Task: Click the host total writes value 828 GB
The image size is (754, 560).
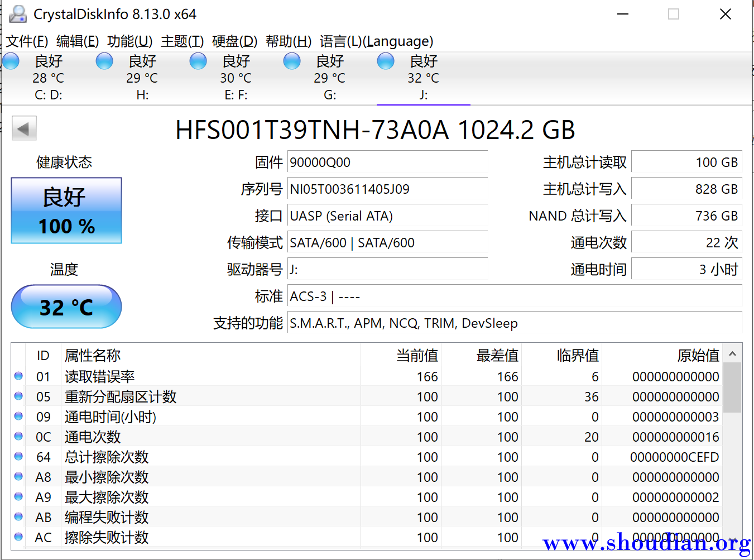Action: tap(686, 189)
